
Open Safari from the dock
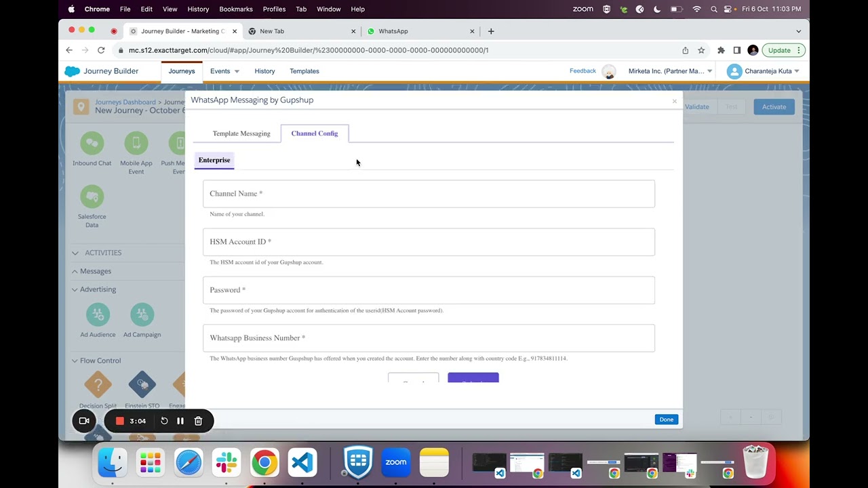189,463
